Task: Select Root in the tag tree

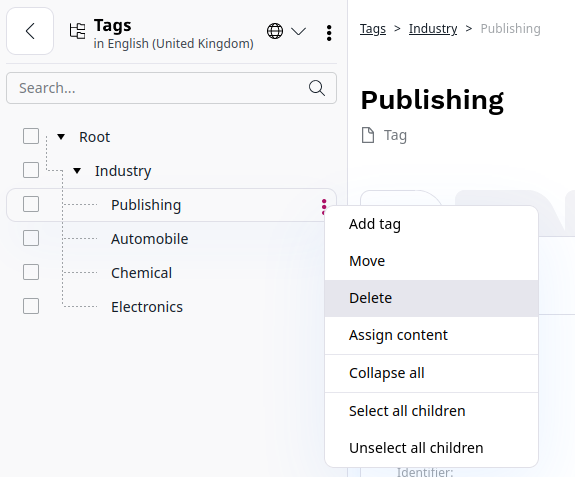Action: [x=95, y=137]
